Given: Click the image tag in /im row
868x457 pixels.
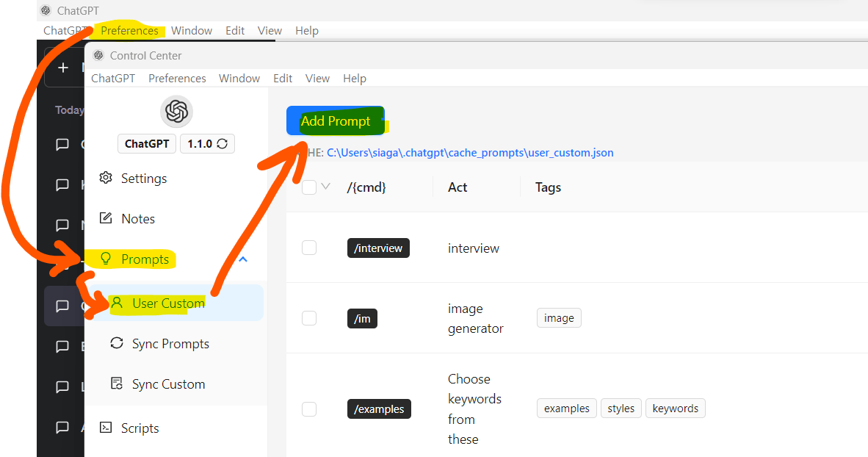Looking at the screenshot, I should click(559, 318).
